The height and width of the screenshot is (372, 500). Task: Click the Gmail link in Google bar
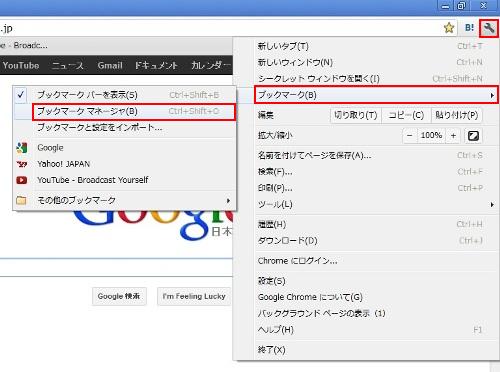[110, 65]
